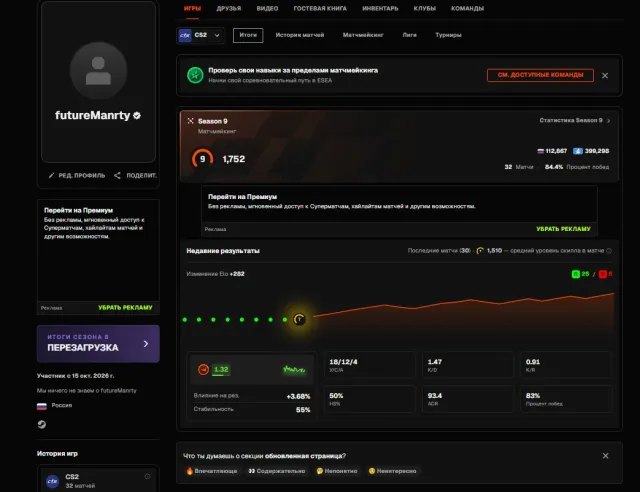Click the 18/12/4 K/D/A stat card
Image resolution: width=640 pixels, height=492 pixels.
click(x=369, y=365)
